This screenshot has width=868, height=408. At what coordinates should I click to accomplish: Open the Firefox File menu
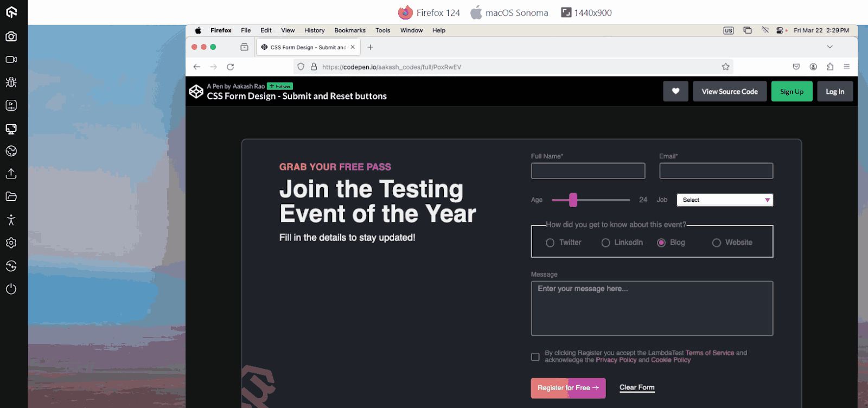[x=246, y=30]
